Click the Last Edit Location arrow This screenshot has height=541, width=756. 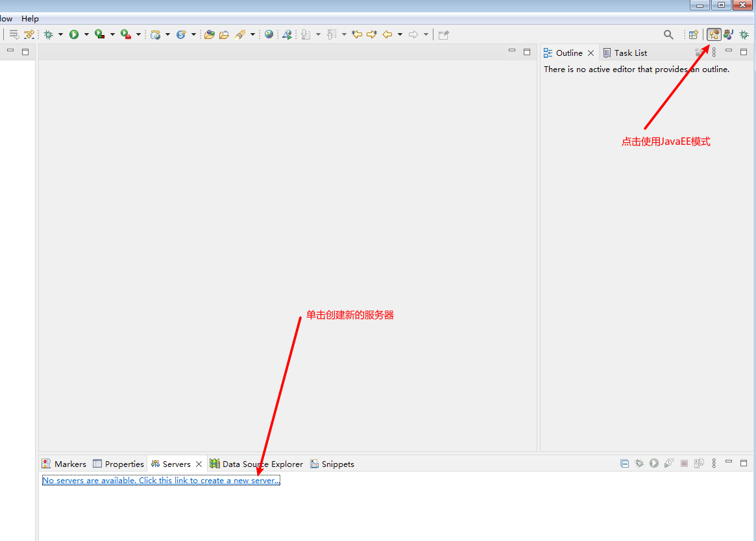[357, 34]
